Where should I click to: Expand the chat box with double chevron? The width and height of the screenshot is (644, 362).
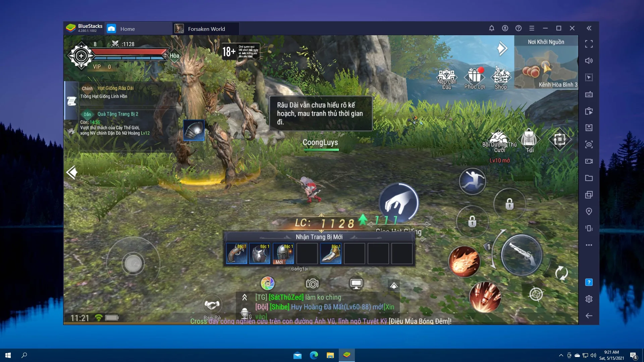point(245,297)
